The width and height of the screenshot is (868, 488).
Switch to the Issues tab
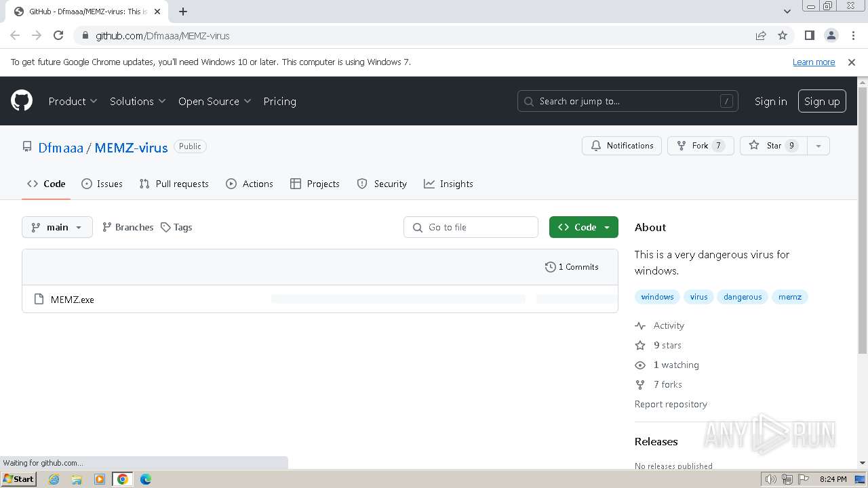click(x=102, y=184)
